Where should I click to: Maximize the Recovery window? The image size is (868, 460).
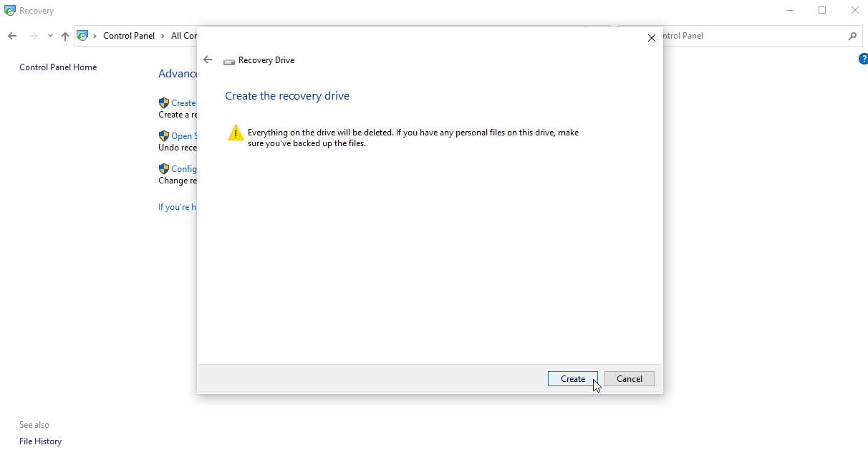click(x=822, y=11)
